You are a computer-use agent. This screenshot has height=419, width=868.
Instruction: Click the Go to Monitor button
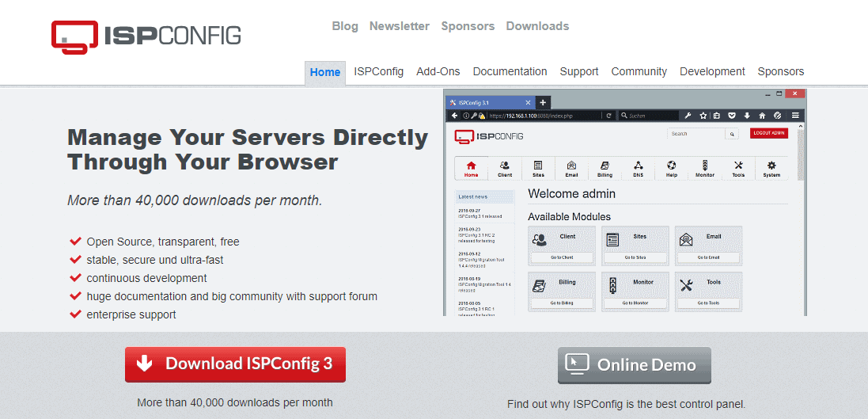pos(635,303)
